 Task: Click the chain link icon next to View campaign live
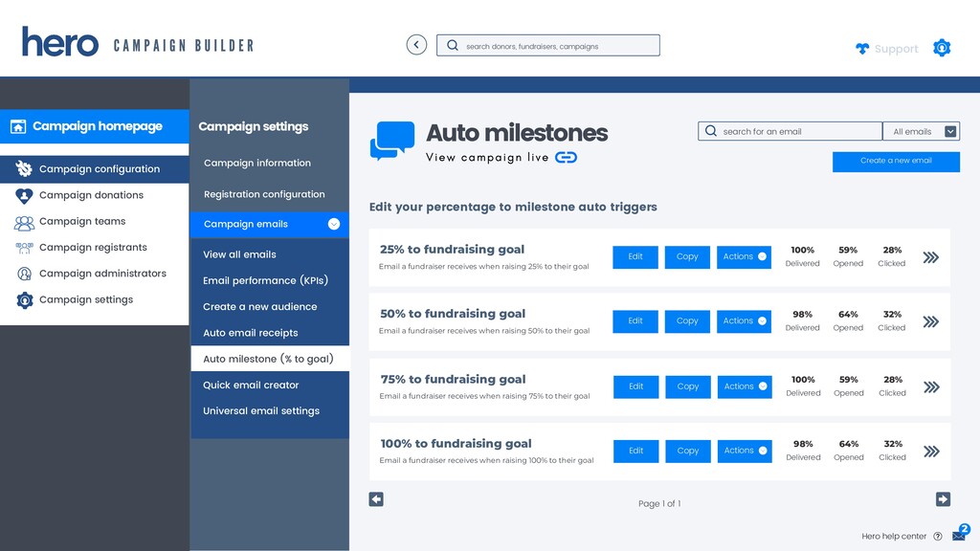566,158
